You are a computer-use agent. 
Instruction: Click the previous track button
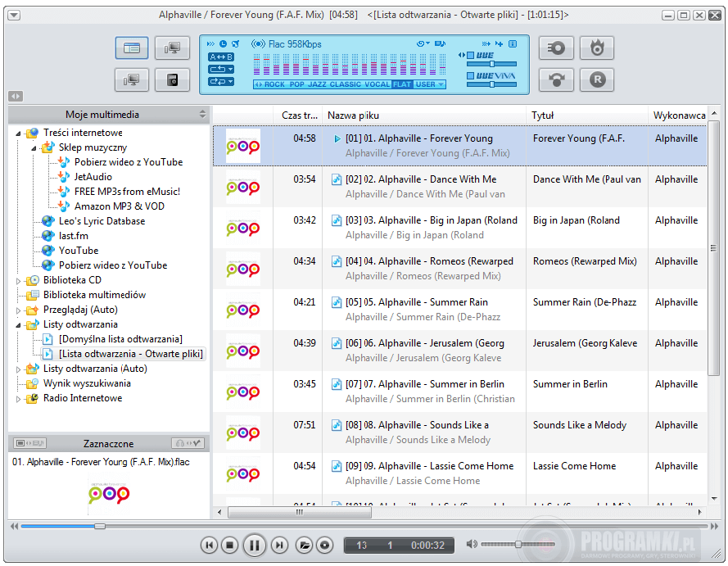209,545
